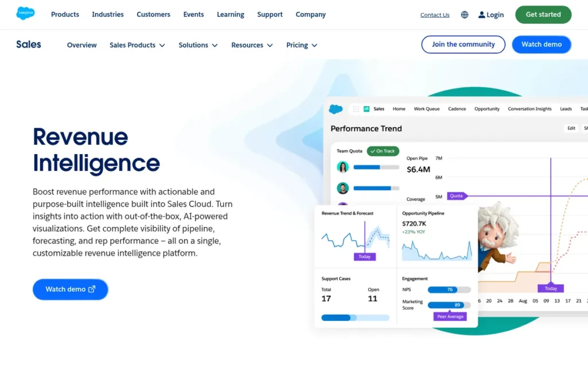Screen dimensions: 588x368
Task: Open the Customers menu
Action: pyautogui.click(x=153, y=14)
